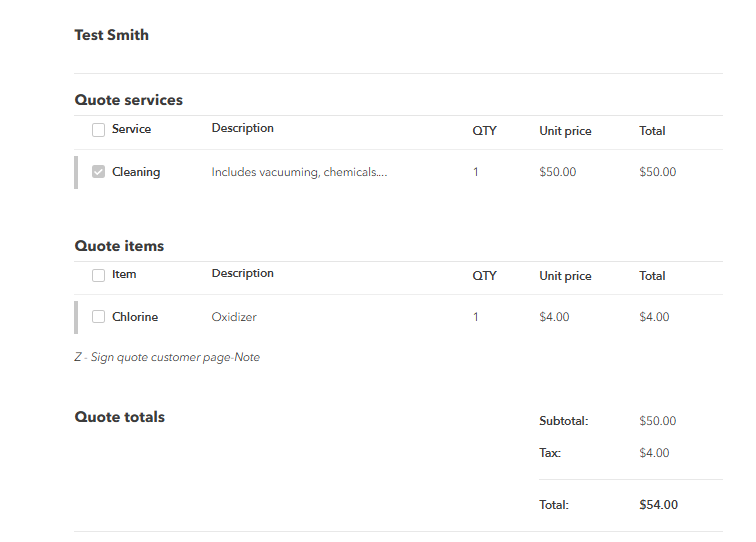
Task: Click the 'Sign quote customer page-Note' text
Action: [167, 357]
